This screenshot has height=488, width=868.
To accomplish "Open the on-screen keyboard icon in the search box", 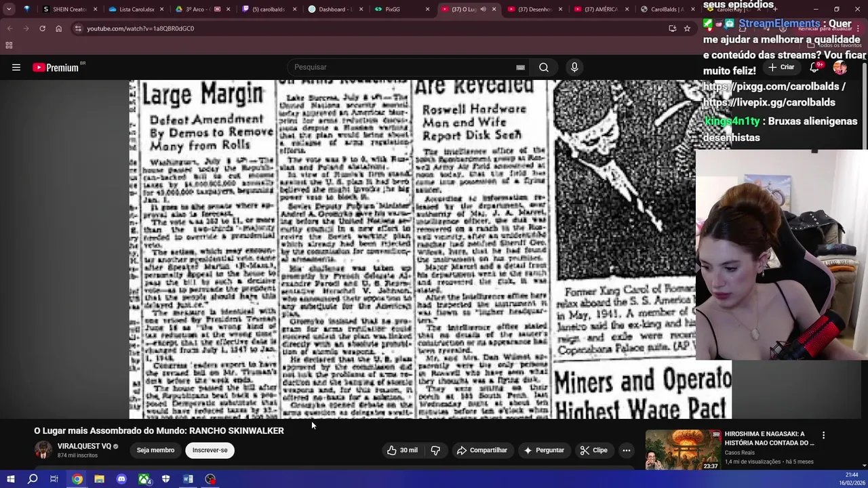I will (x=520, y=67).
